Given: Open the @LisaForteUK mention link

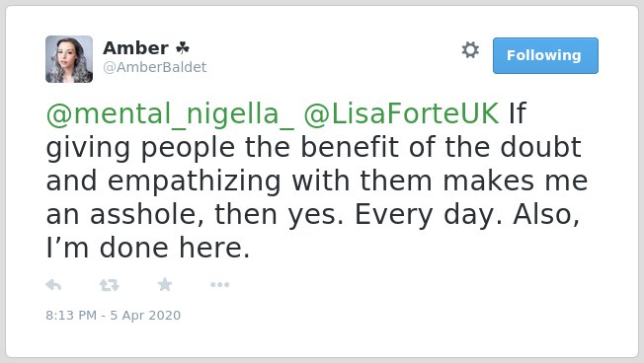Looking at the screenshot, I should pos(401,113).
